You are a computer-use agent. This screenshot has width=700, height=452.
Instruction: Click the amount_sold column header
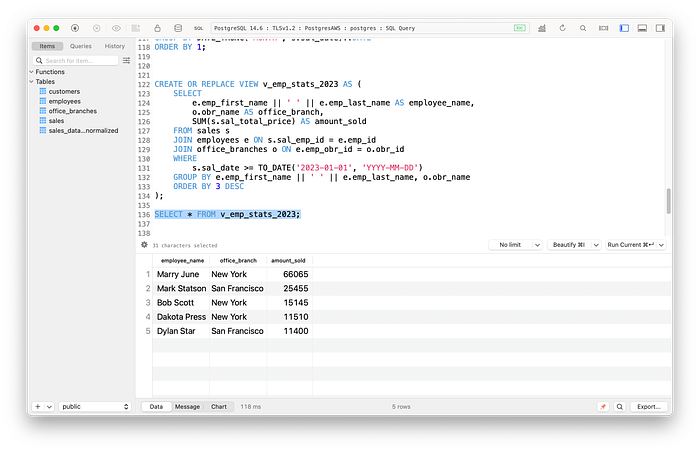pos(288,260)
